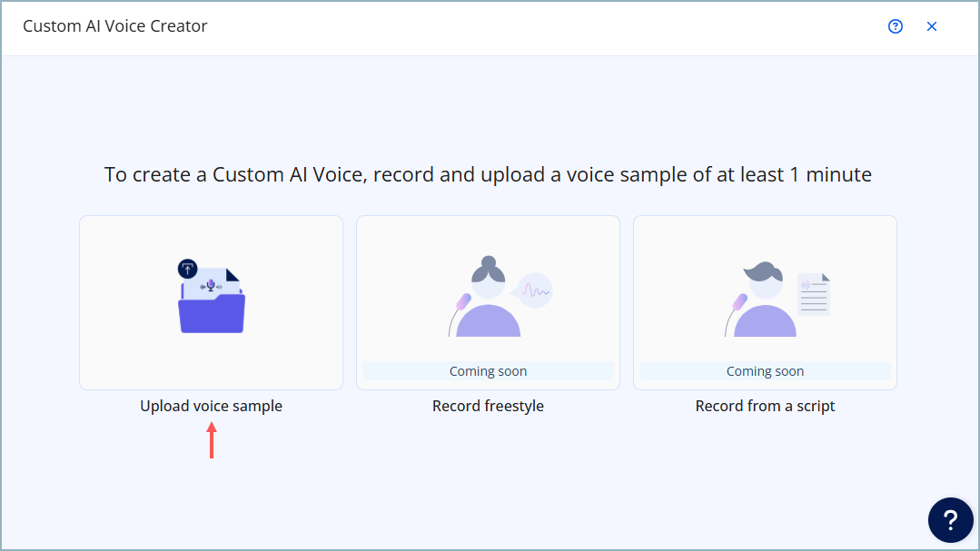Click the Upload voice sample label
Viewport: 980px width, 551px height.
click(211, 406)
